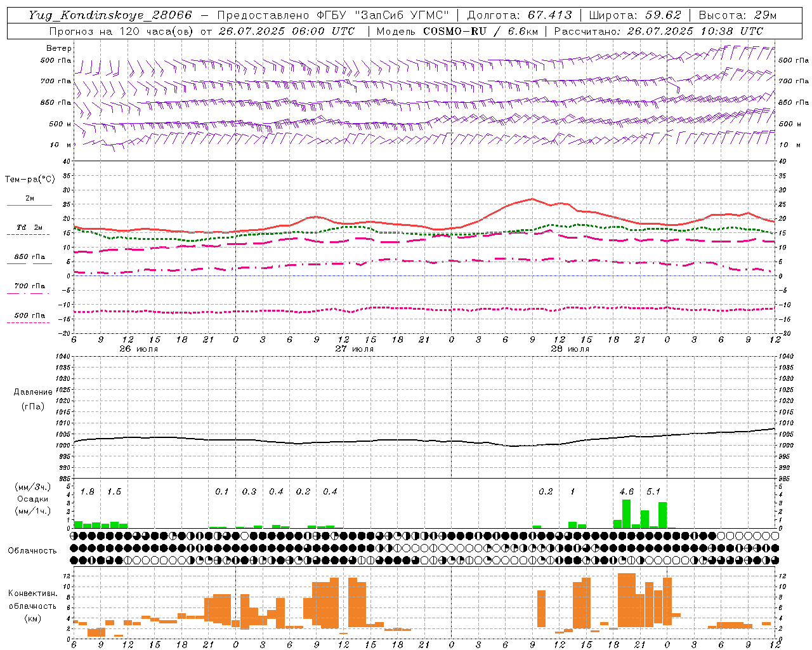
Task: Click the left 10 м wind level label
Action: [x=60, y=145]
